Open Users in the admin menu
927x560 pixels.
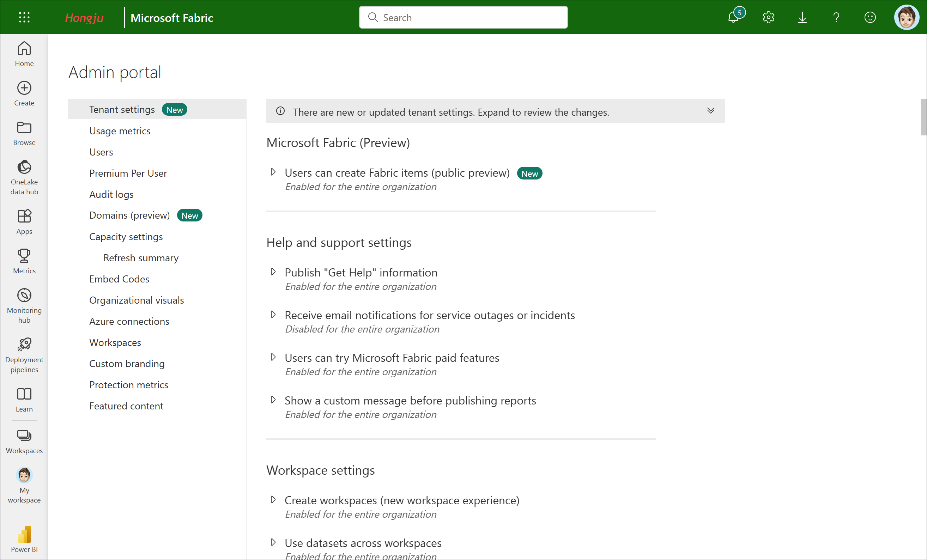pos(101,152)
